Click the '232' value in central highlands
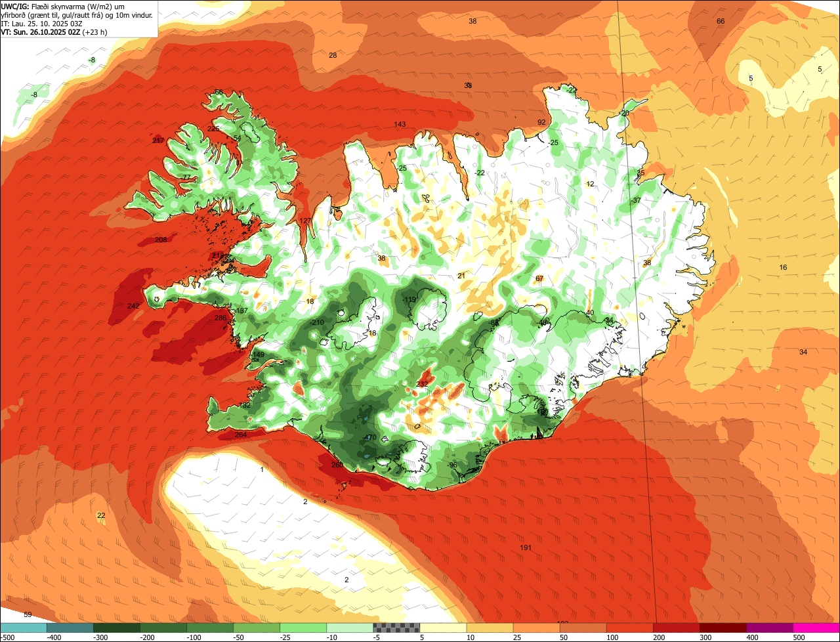Image resolution: width=840 pixels, height=642 pixels. 423,384
